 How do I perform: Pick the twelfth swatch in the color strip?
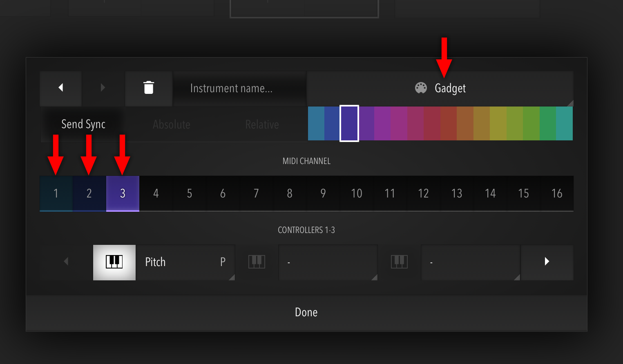(x=498, y=124)
